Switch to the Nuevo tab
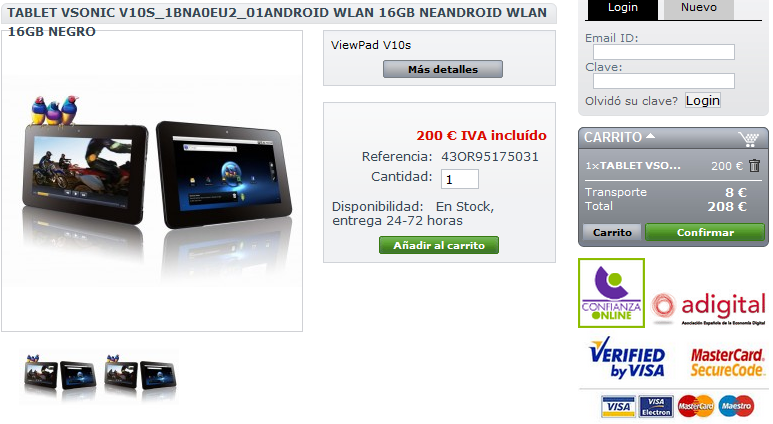Screen dimensions: 773x424 (699, 8)
